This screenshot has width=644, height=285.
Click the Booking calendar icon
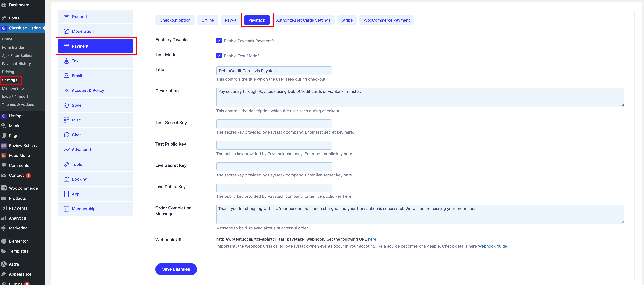tap(66, 179)
